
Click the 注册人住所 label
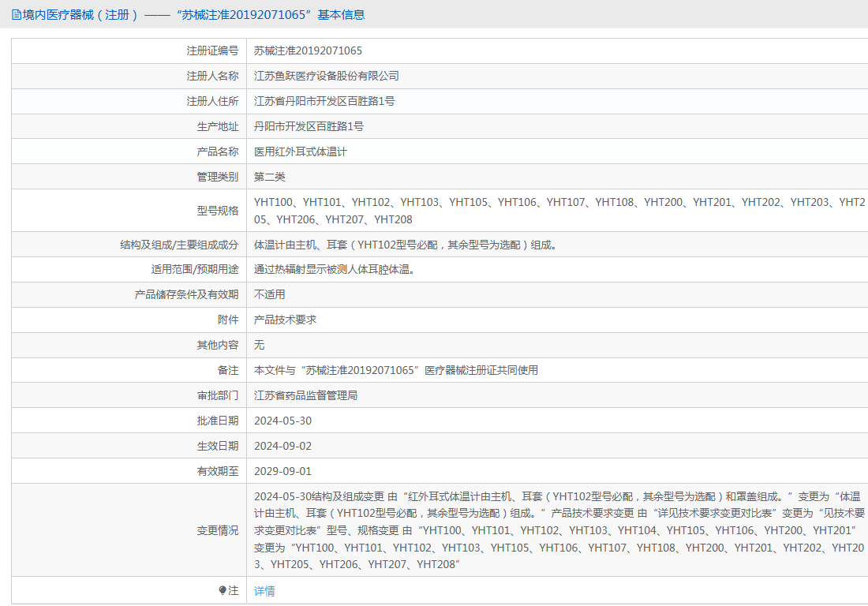tap(212, 101)
